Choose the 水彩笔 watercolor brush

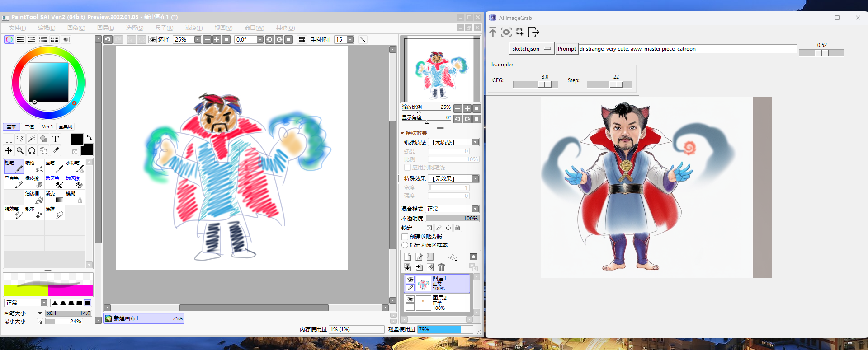[75, 166]
